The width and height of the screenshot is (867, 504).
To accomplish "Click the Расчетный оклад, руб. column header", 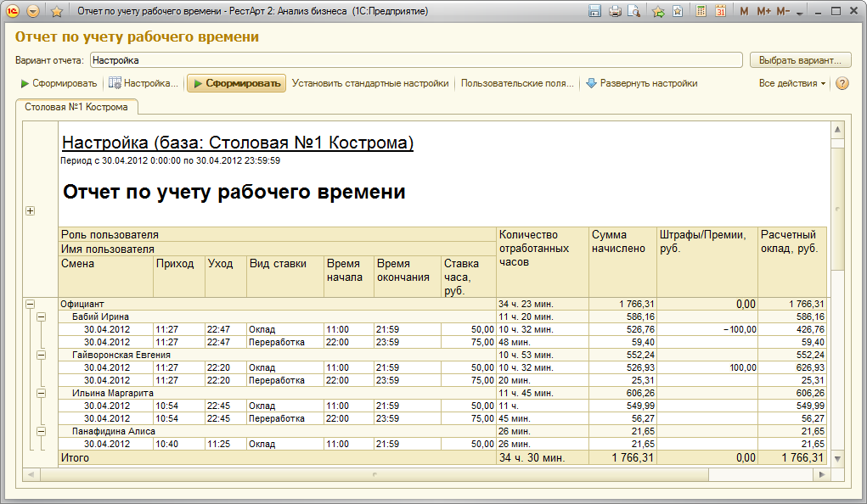I will pos(792,261).
